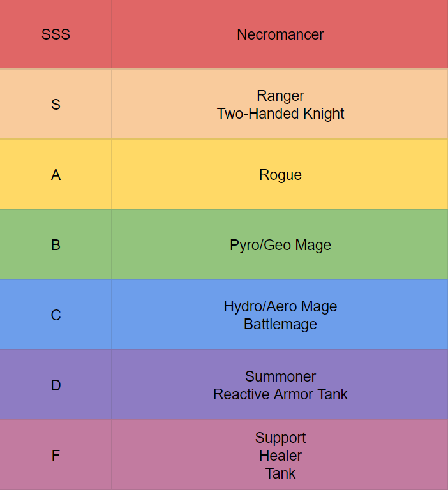Click the Healer text in F tier
Image resolution: width=448 pixels, height=490 pixels.
tap(280, 456)
